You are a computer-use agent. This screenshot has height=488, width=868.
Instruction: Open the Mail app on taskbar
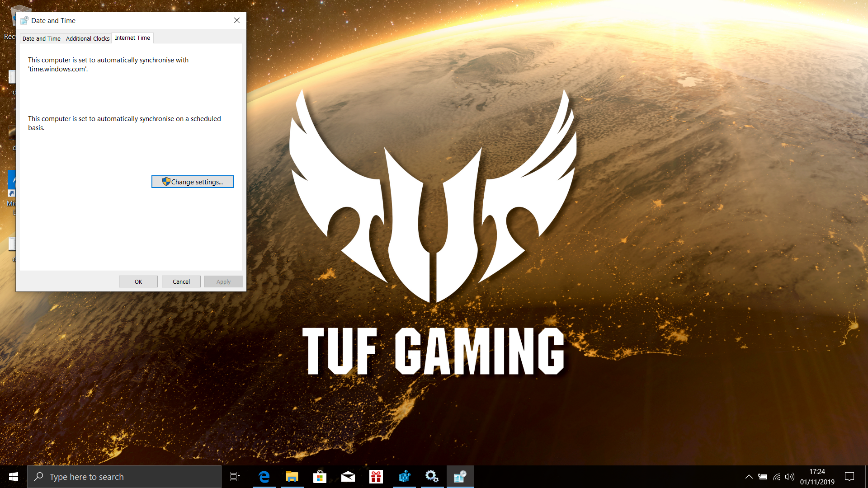tap(348, 477)
